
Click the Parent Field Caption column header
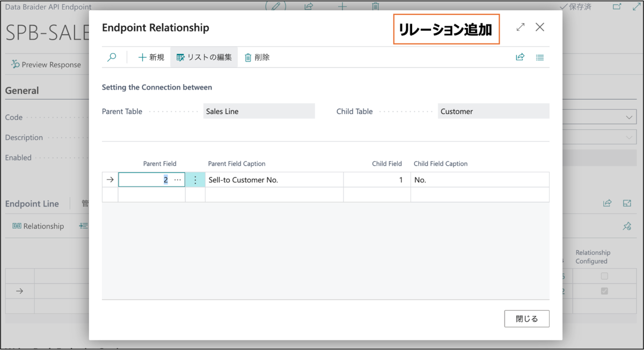237,163
